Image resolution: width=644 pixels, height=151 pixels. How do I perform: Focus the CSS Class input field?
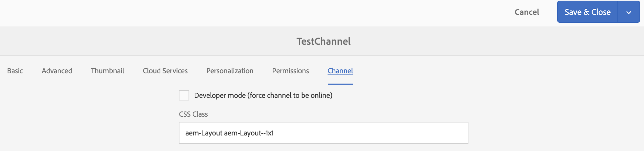click(323, 133)
